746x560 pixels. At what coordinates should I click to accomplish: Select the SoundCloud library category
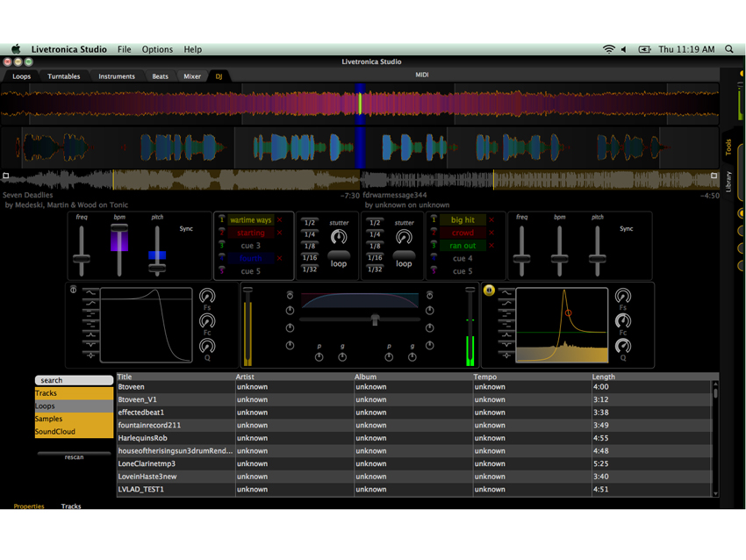click(75, 432)
